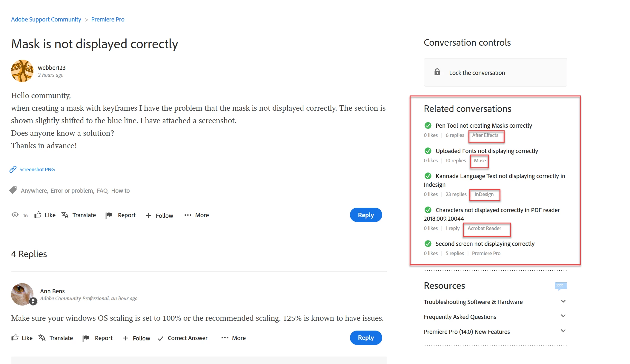The image size is (630, 364).
Task: Toggle Follow on the original post
Action: 159,215
